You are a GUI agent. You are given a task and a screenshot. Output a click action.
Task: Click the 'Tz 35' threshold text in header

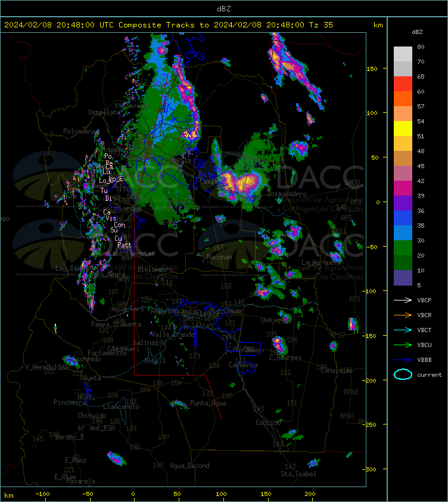click(321, 24)
